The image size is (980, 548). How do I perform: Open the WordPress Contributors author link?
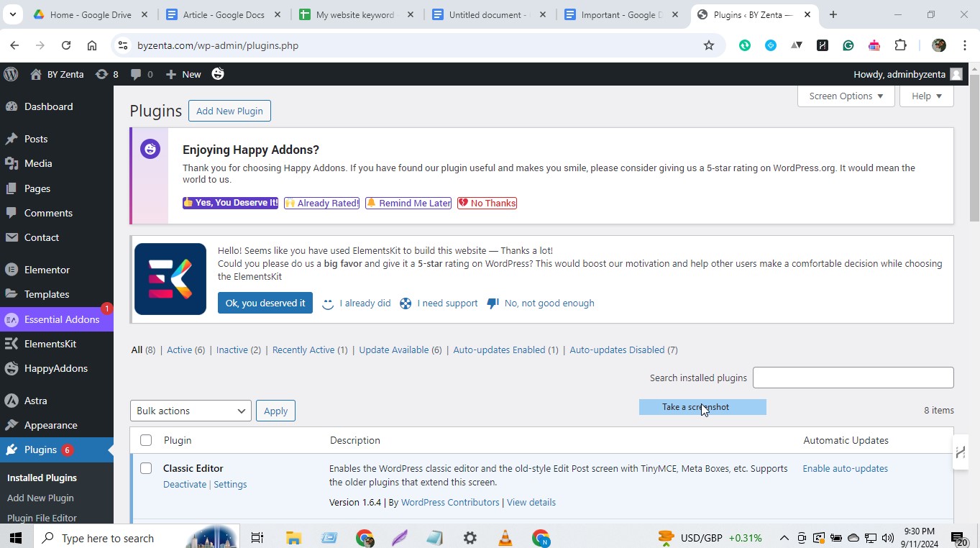tap(450, 502)
